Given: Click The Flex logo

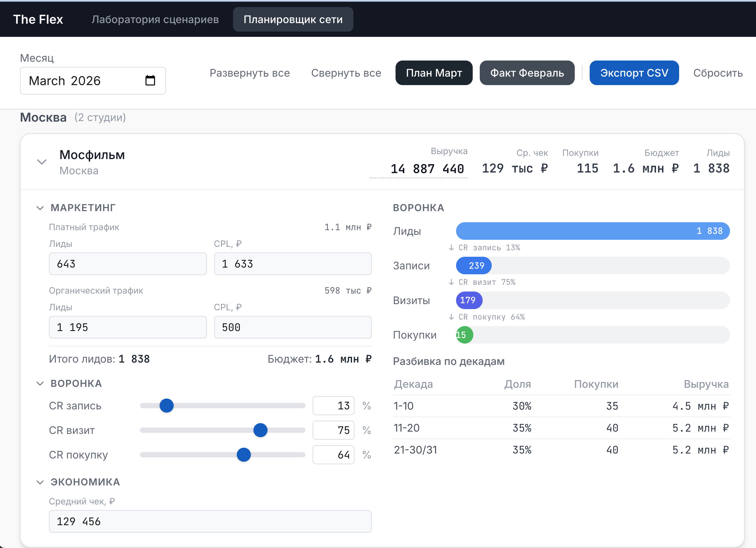Looking at the screenshot, I should 38,19.
